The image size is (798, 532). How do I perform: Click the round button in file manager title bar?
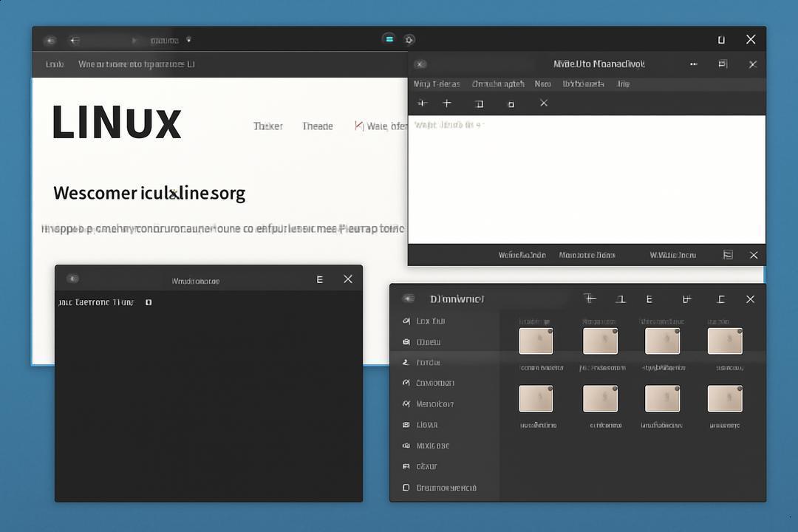tap(408, 299)
